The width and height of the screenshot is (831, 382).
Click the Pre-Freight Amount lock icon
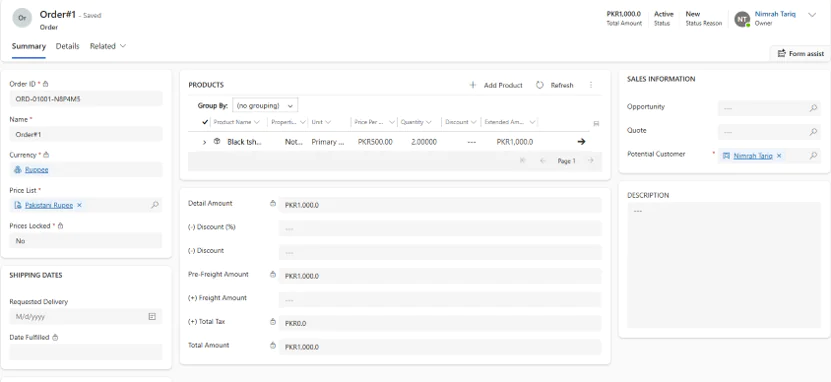[273, 274]
